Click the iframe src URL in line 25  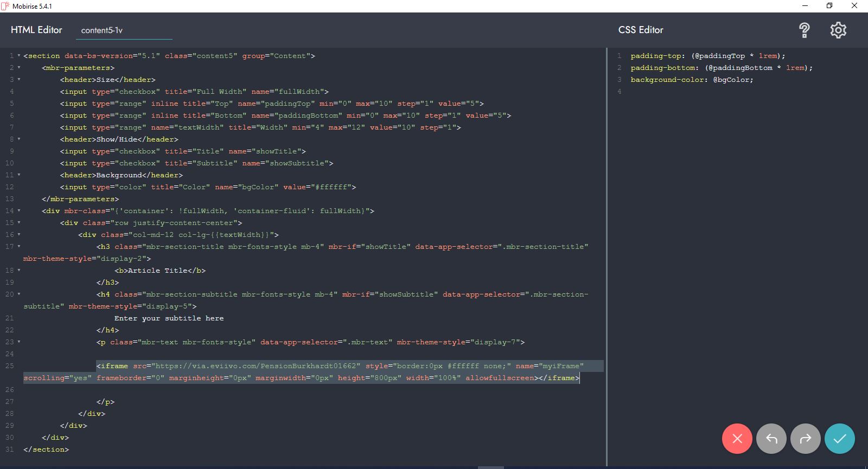point(258,366)
